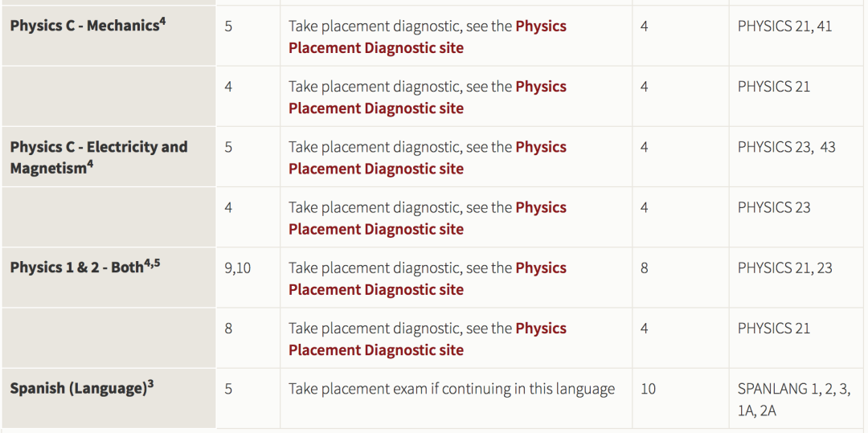Open Physics Placement Diagnostic link in score 9,10 row

coord(375,289)
